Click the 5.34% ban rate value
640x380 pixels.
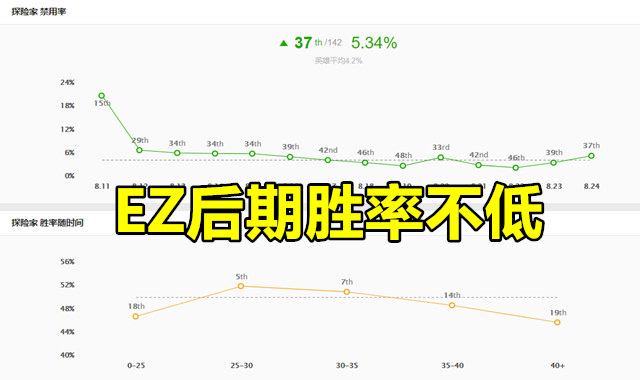pyautogui.click(x=374, y=43)
